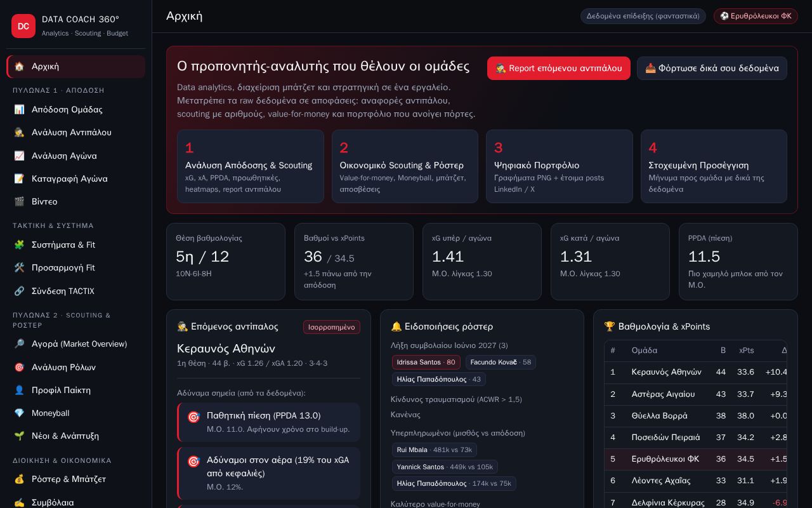The image size is (812, 508).
Task: Select the Ποσειδών Πειραιά standings row
Action: (x=695, y=437)
